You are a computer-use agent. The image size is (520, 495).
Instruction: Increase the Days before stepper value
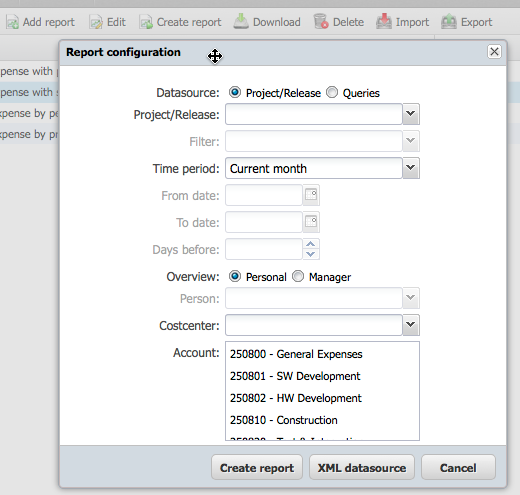[x=311, y=244]
